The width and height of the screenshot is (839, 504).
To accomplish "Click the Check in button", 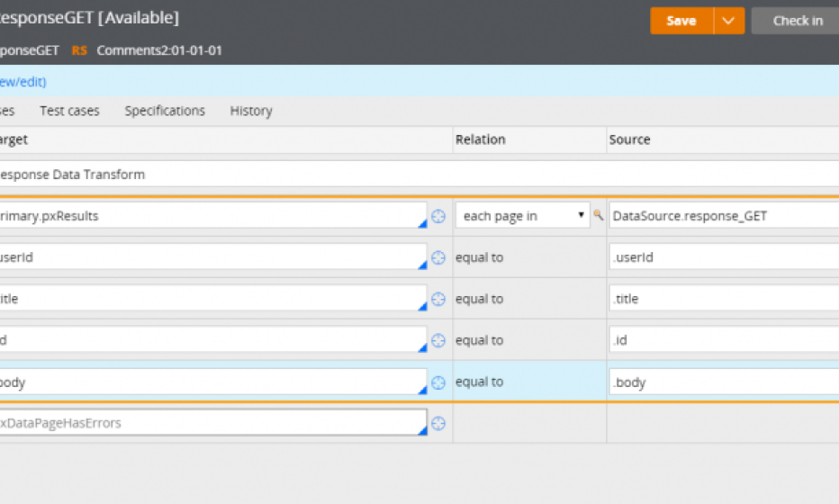I will [797, 21].
